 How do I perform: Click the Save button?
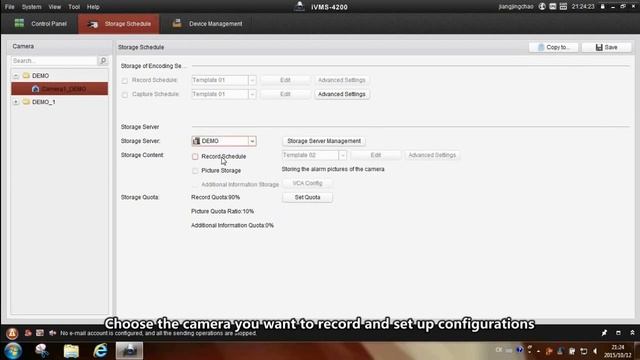coord(607,47)
